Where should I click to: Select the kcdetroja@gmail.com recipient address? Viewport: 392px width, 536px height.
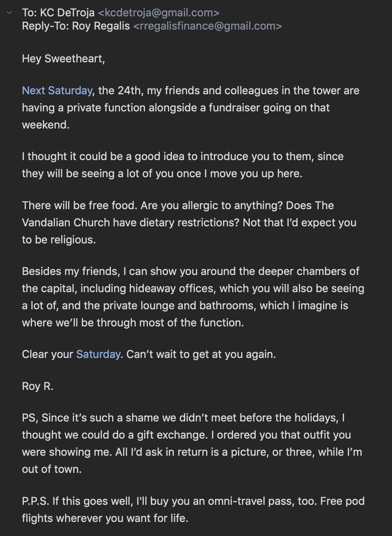coord(159,12)
